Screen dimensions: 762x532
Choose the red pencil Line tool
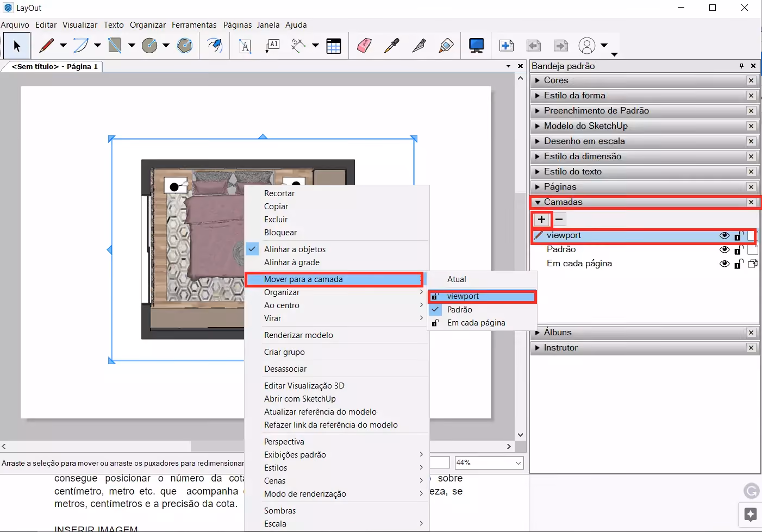[x=47, y=46]
